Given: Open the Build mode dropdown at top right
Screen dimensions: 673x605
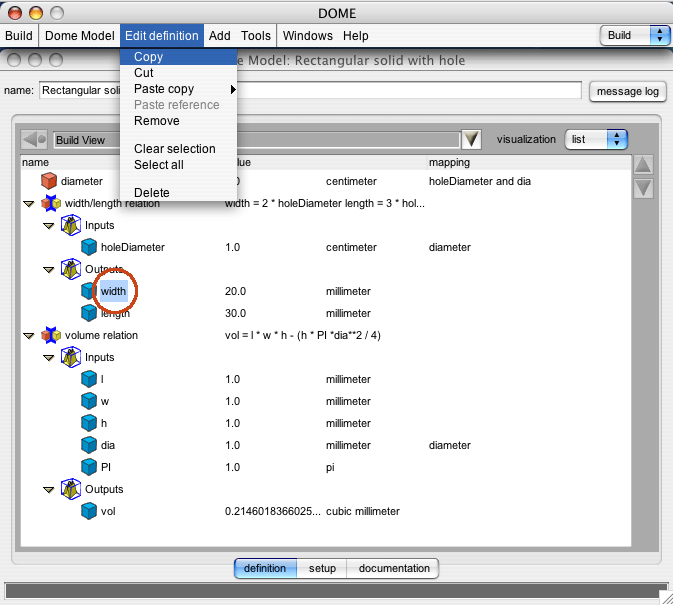Looking at the screenshot, I should pyautogui.click(x=635, y=35).
